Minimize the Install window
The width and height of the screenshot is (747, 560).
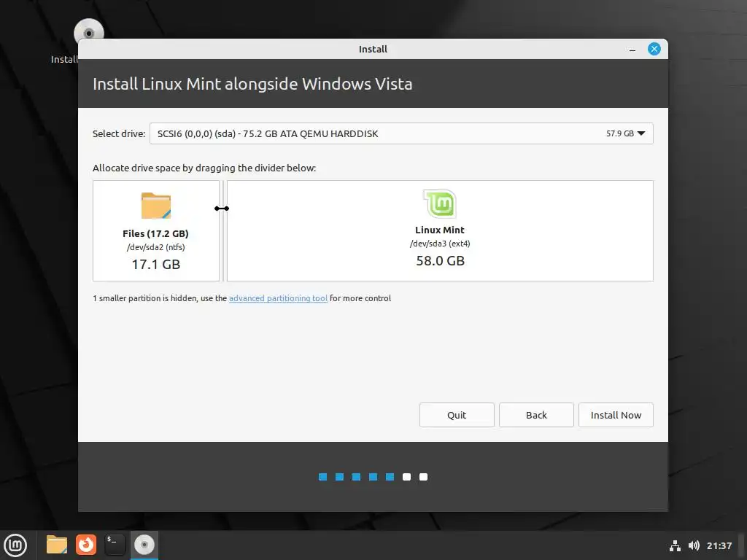pyautogui.click(x=632, y=49)
